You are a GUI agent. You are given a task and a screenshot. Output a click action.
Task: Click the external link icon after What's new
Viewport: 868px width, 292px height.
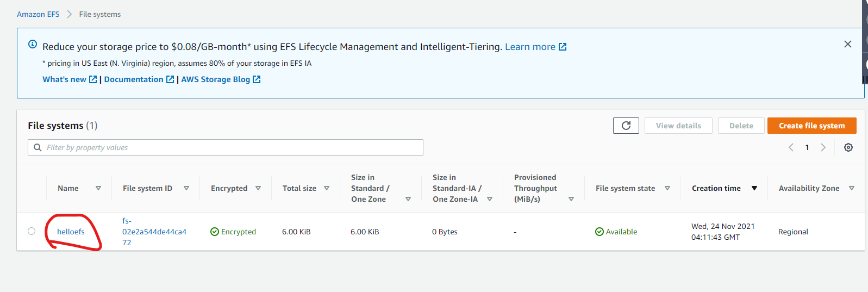point(93,79)
